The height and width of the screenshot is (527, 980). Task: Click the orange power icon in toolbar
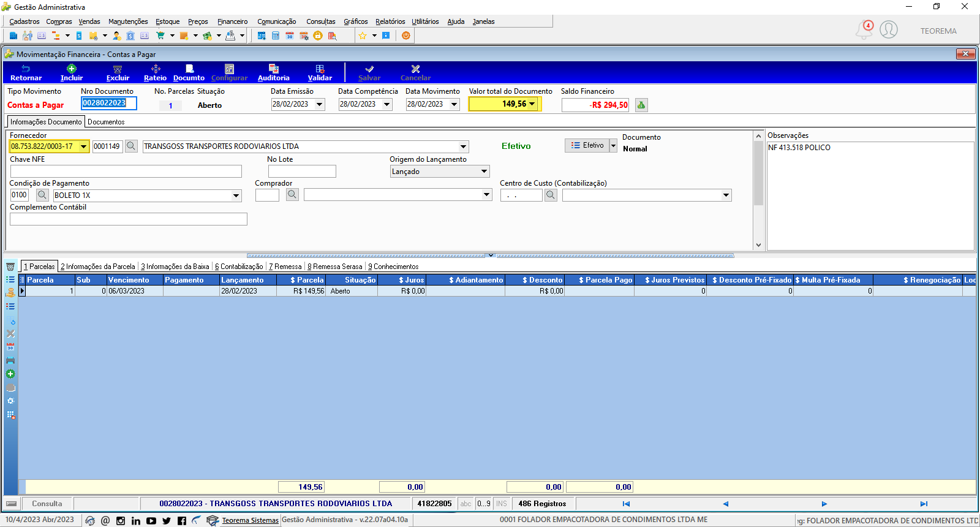click(406, 36)
